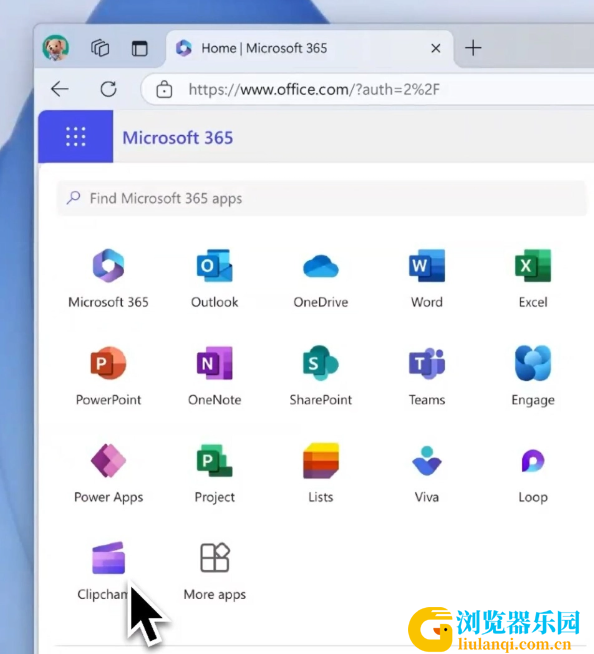The height and width of the screenshot is (654, 594).
Task: Click the More apps icon
Action: coord(214,558)
